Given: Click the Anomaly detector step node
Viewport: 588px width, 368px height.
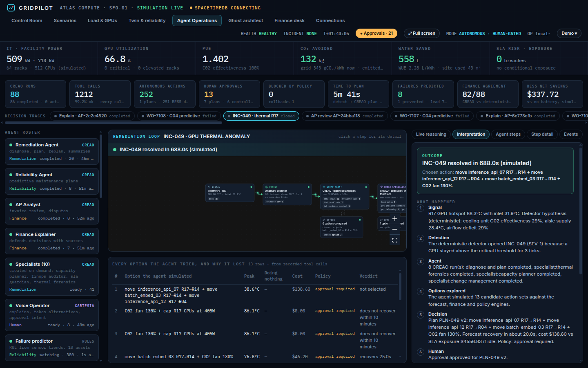Looking at the screenshot, I should (287, 194).
